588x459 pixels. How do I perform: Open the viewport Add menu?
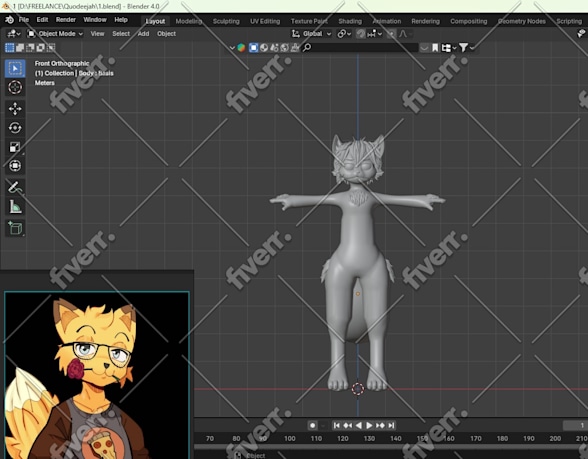[143, 34]
